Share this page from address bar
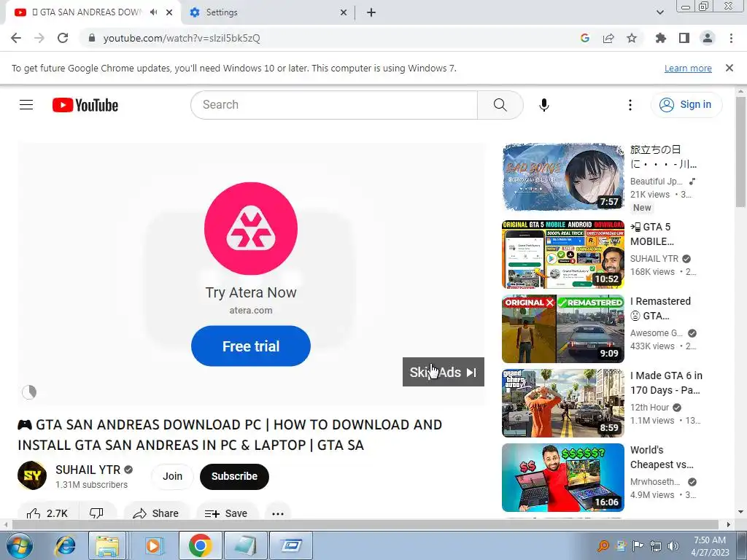This screenshot has width=747, height=560. click(608, 38)
